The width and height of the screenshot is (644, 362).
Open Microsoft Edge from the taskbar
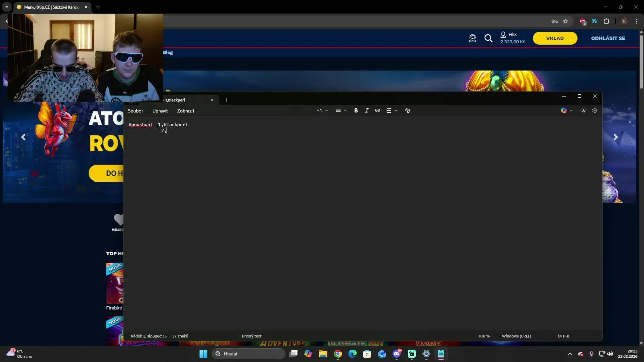353,354
